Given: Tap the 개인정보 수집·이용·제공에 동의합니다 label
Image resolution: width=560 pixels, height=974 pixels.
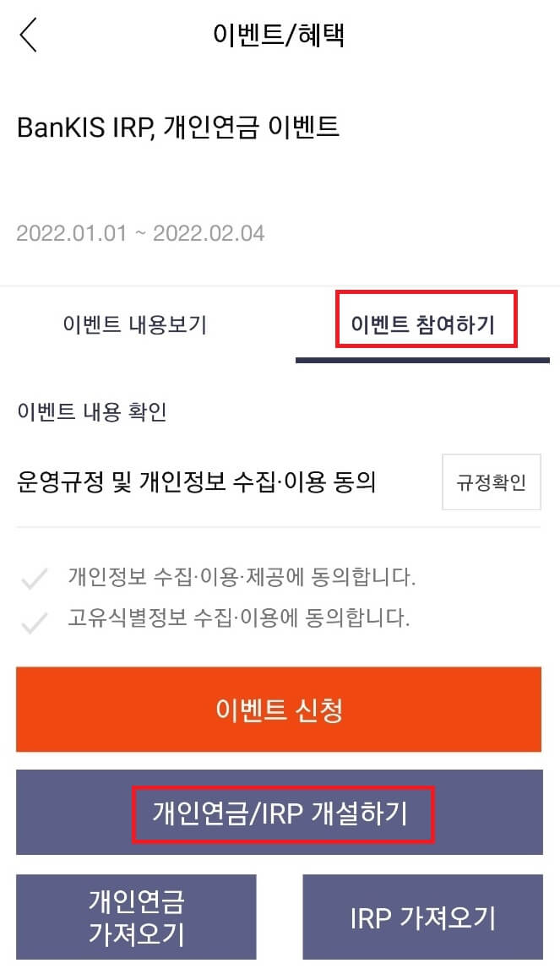Looking at the screenshot, I should pyautogui.click(x=242, y=577).
